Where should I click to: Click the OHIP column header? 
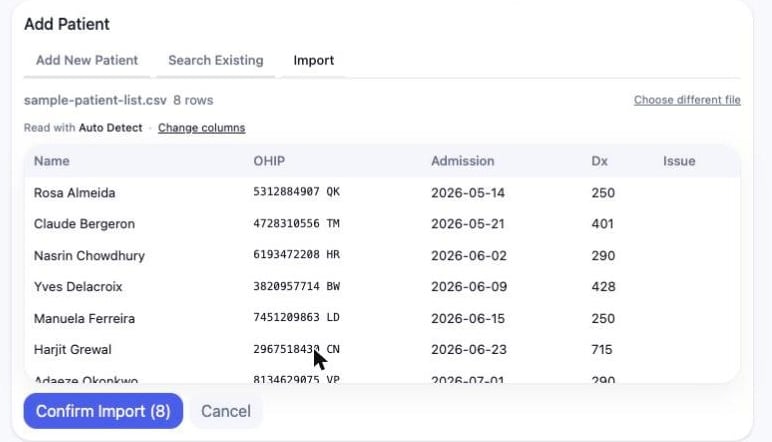click(x=269, y=161)
